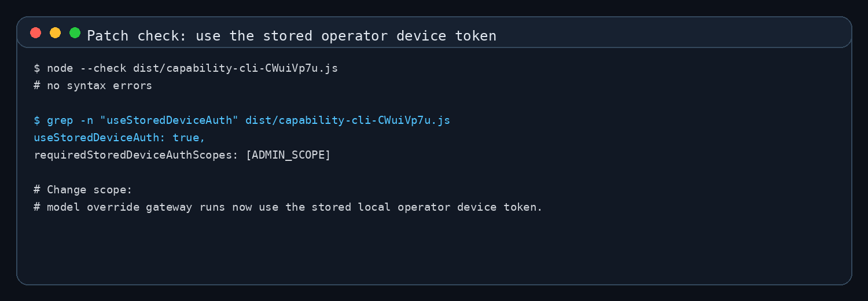Screen dimensions: 868x301
Task: Click the "# no syntax errors" comment line
Action: click(93, 86)
